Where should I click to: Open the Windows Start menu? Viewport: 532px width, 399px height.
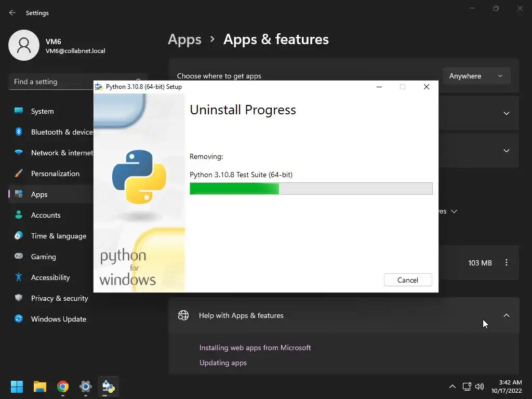(x=17, y=387)
